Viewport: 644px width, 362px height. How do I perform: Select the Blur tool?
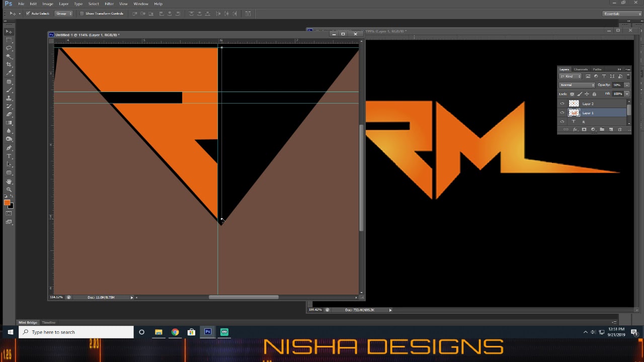coord(9,131)
